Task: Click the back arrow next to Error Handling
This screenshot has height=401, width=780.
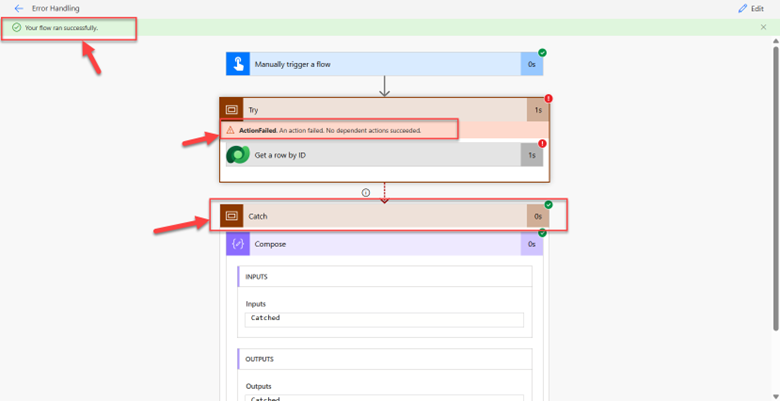Action: click(x=18, y=8)
